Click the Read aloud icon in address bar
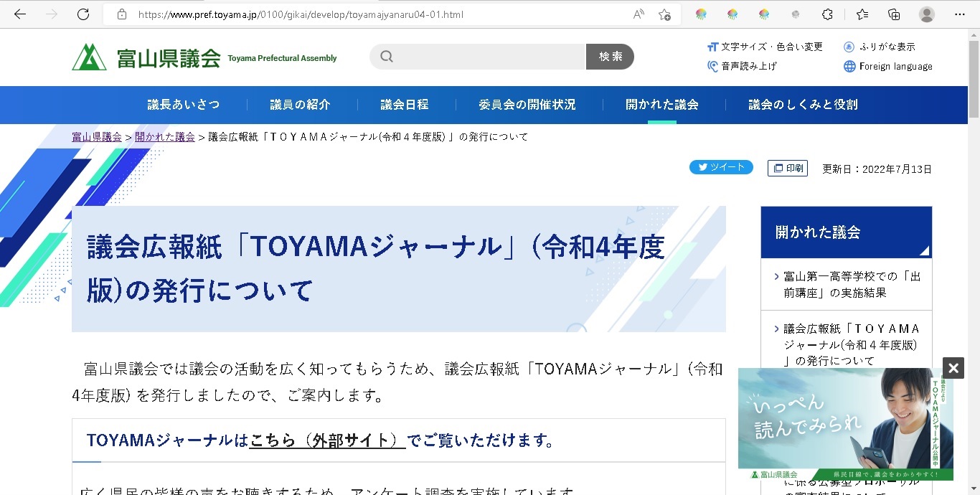The height and width of the screenshot is (495, 980). pos(638,14)
